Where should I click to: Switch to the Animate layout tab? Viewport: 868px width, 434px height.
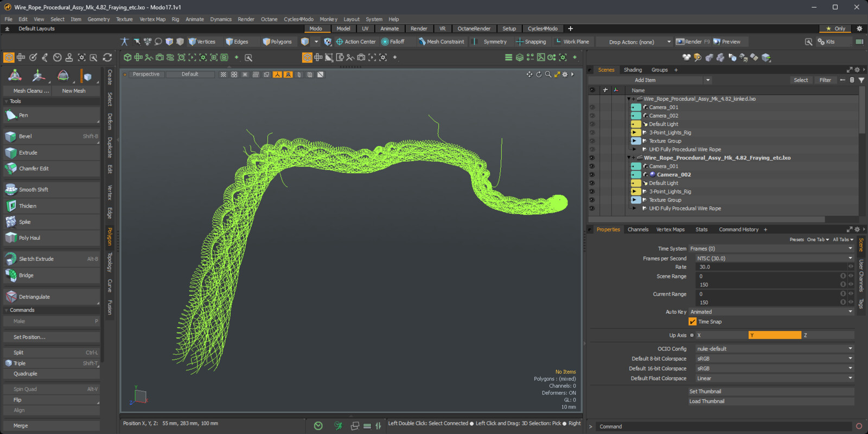[x=390, y=29]
